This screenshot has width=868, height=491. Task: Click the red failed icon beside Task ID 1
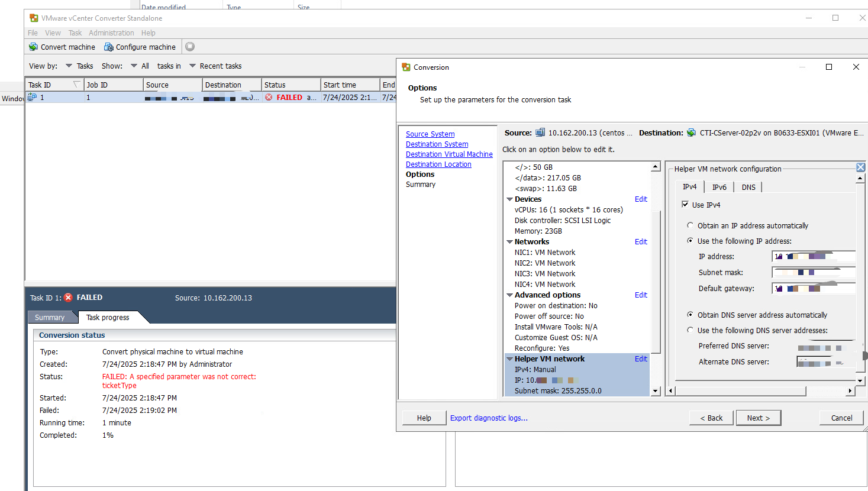pyautogui.click(x=69, y=298)
